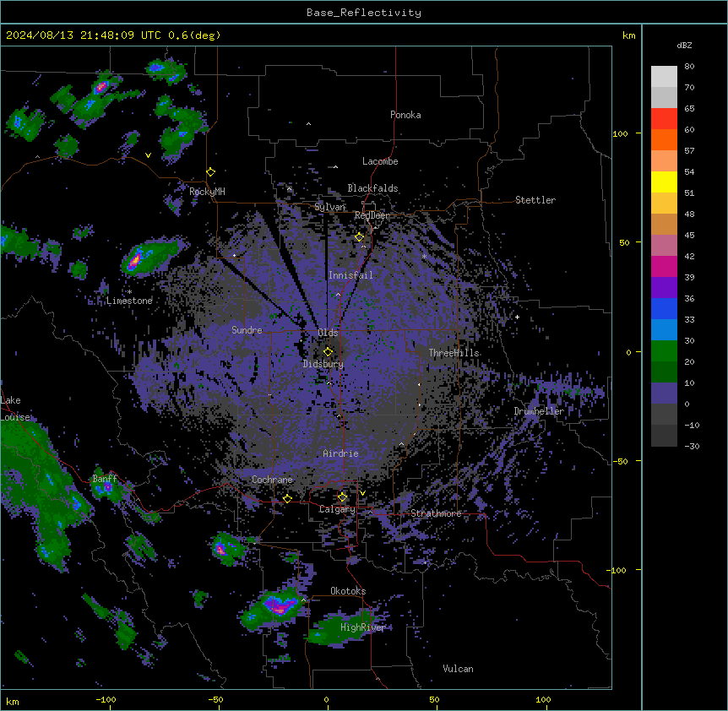Click the magenta storm core near Okotoks

pos(280,606)
